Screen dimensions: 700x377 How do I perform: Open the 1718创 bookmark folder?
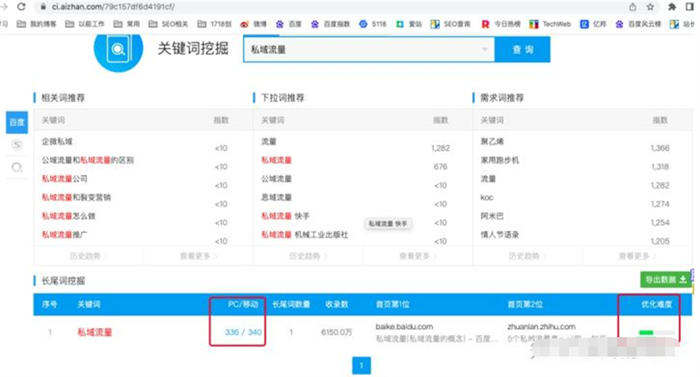[x=214, y=24]
